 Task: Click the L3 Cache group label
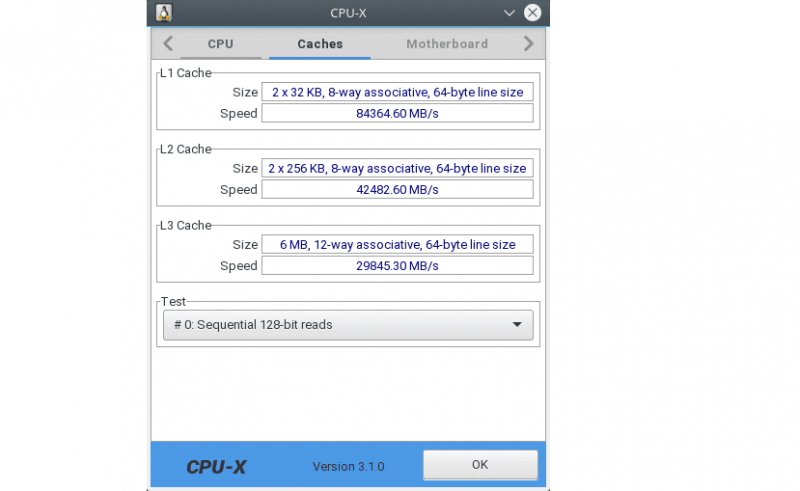[x=186, y=225]
